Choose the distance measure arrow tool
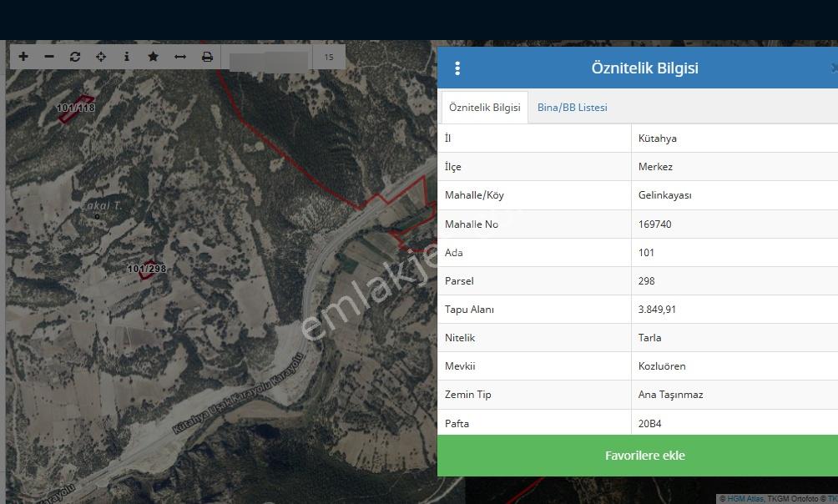 pyautogui.click(x=180, y=57)
